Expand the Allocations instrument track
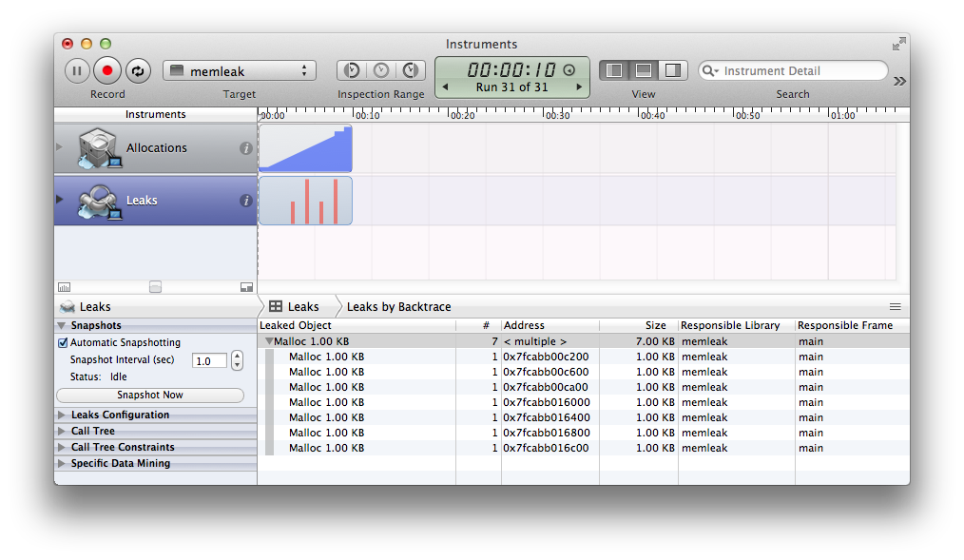 [x=60, y=147]
